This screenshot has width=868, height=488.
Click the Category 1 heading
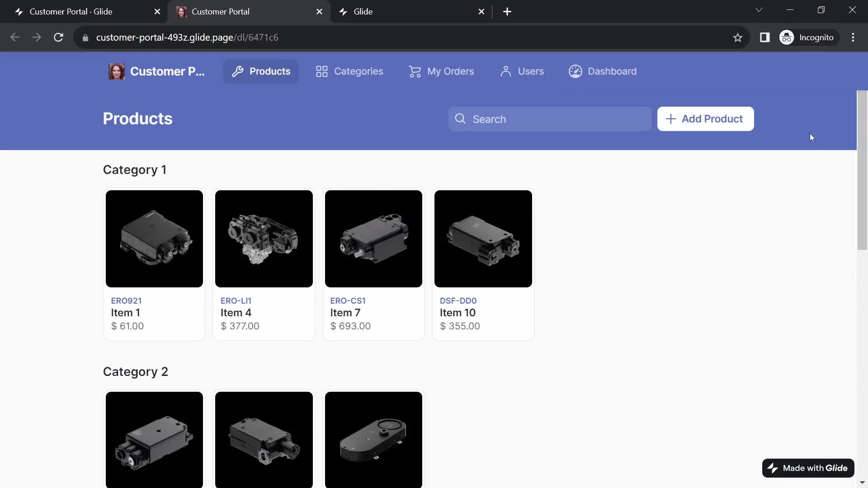coord(135,170)
